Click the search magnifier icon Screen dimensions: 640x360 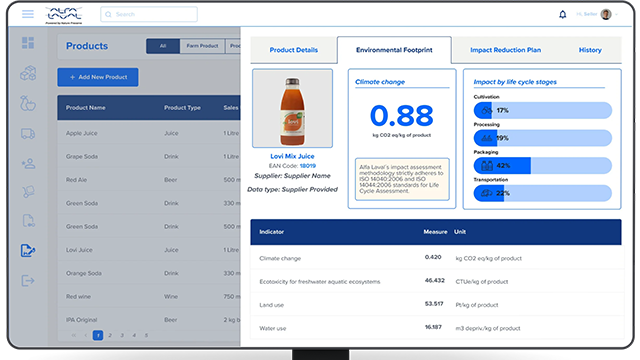(x=108, y=14)
